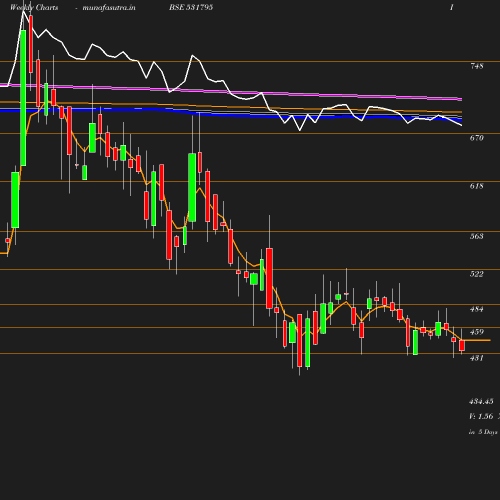Click the 618 price level label
This screenshot has height=500, width=500.
[x=477, y=186]
